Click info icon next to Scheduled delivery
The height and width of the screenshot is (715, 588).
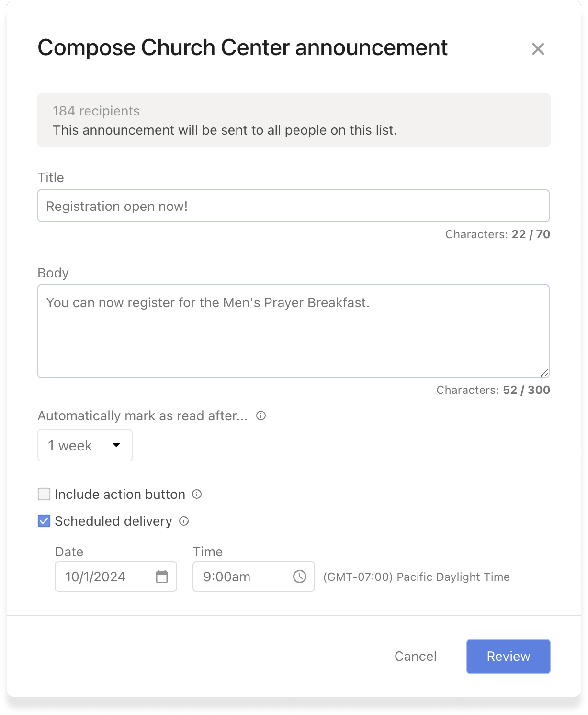point(184,521)
